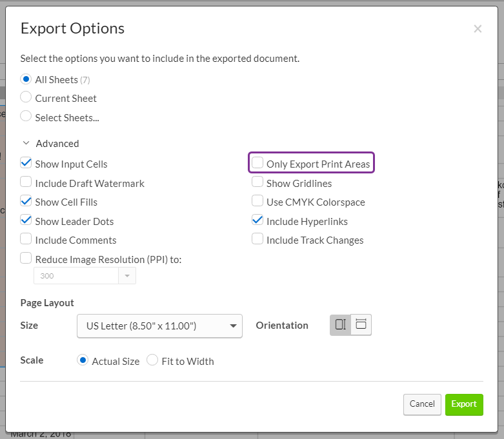Screen dimensions: 504x439
Task: Collapse the Advanced section chevron
Action: [26, 144]
